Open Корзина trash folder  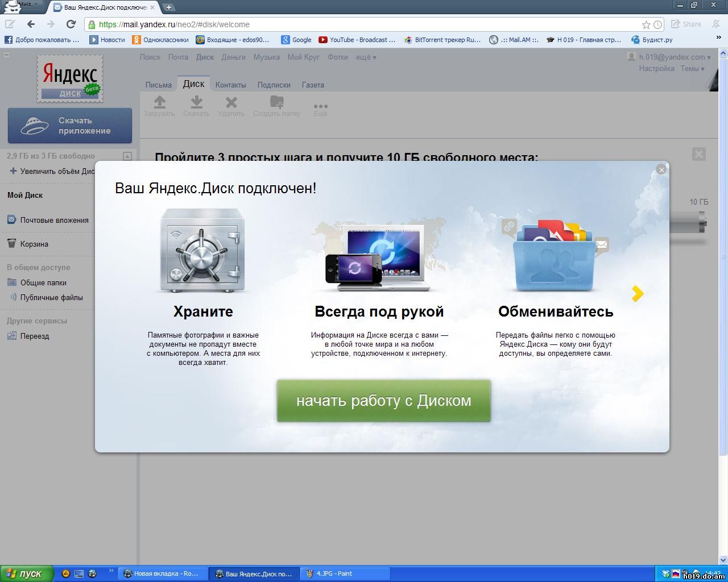click(x=28, y=244)
